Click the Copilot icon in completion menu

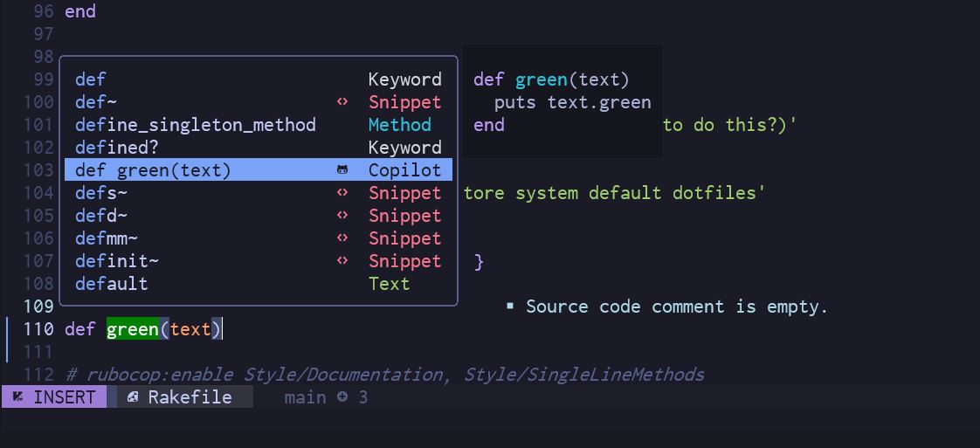coord(342,170)
